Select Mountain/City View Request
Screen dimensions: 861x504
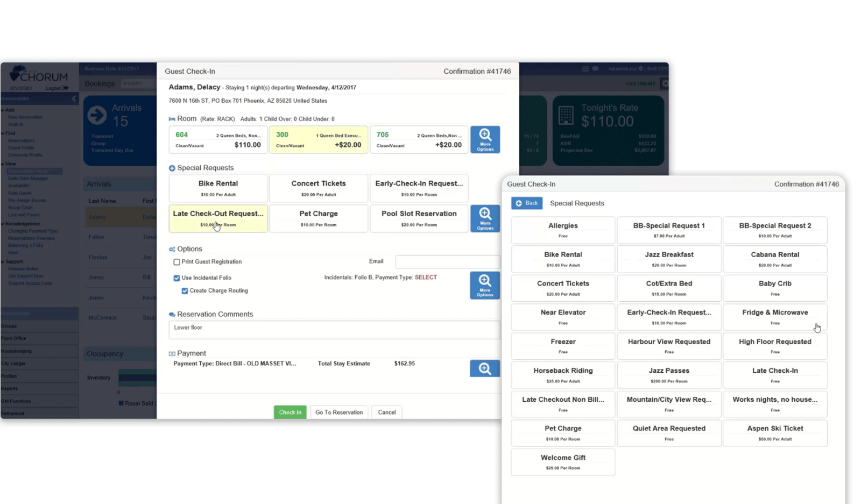669,404
